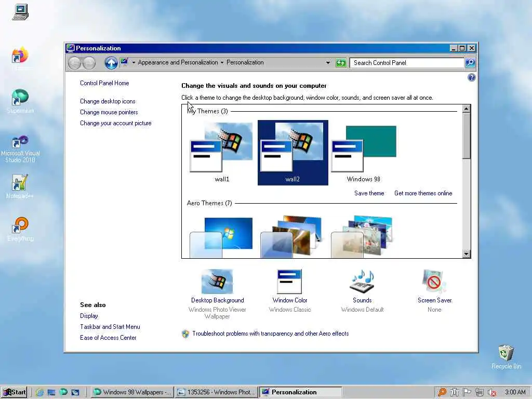Troubleshoot transparency and Aero effects link
The width and height of the screenshot is (532, 399).
click(270, 334)
